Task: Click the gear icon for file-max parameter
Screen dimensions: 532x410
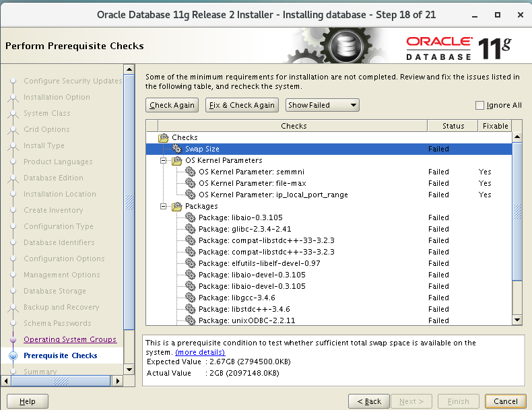Action: (x=191, y=183)
